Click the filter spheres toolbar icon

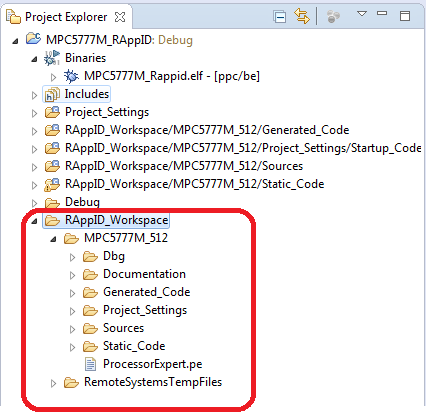pos(333,16)
